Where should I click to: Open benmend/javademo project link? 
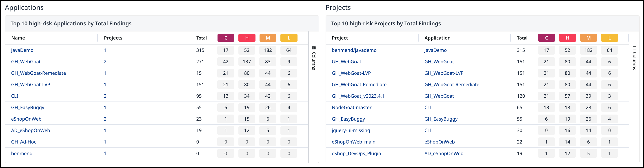point(354,50)
